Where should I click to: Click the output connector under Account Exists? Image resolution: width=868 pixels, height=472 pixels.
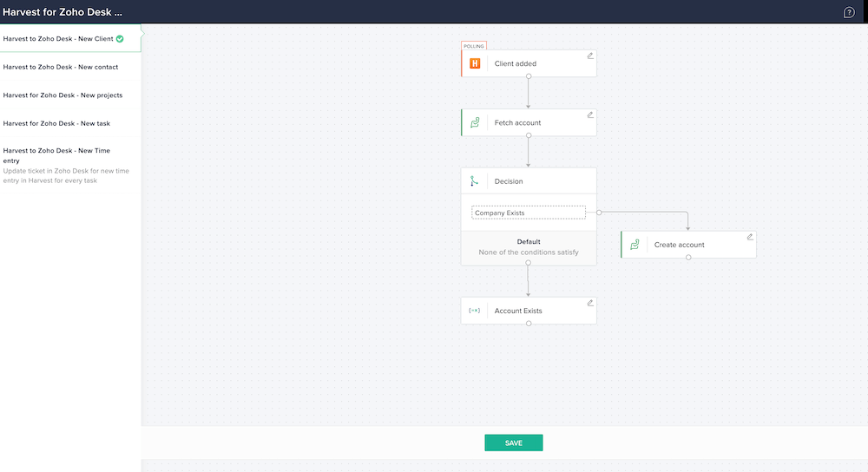(529, 323)
